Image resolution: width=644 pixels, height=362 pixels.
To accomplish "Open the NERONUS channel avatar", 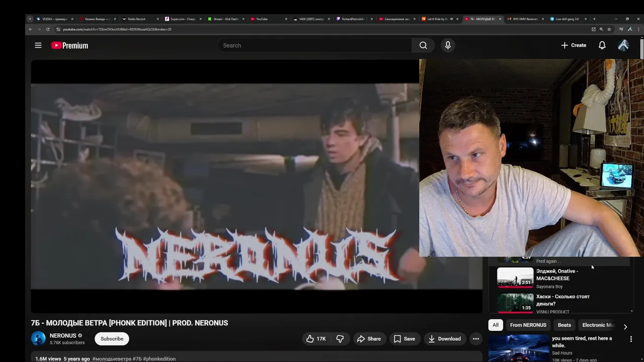I will pyautogui.click(x=38, y=339).
